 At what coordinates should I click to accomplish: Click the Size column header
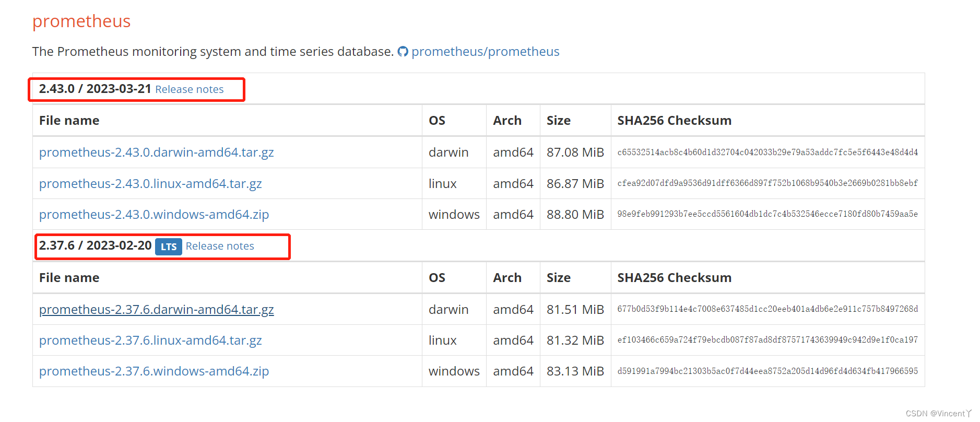[x=558, y=120]
